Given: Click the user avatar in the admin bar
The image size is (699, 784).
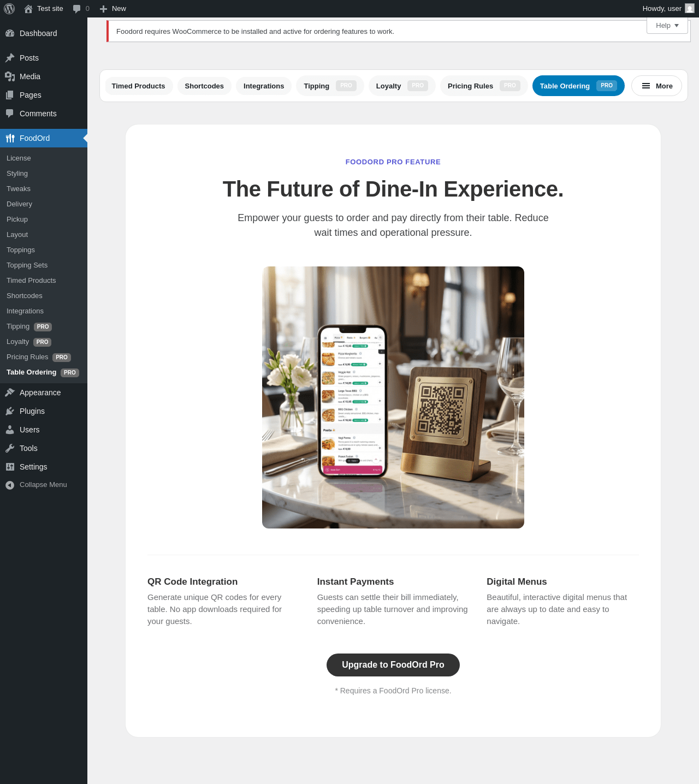Looking at the screenshot, I should point(690,8).
